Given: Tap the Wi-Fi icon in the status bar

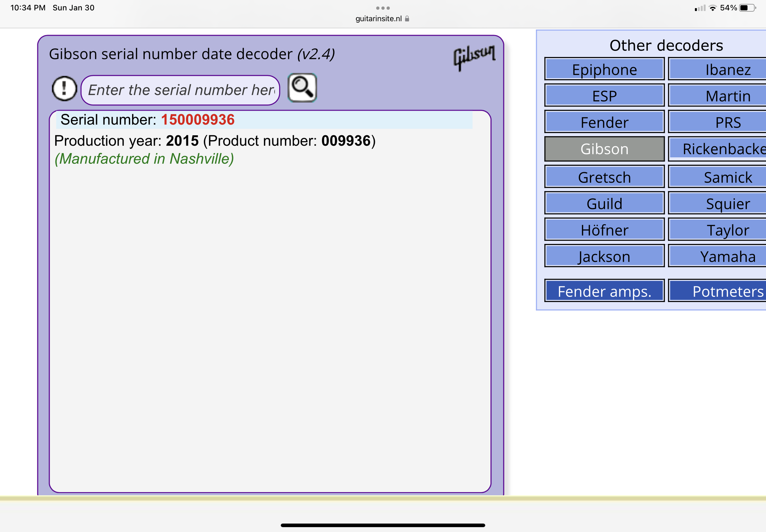Looking at the screenshot, I should pos(713,8).
